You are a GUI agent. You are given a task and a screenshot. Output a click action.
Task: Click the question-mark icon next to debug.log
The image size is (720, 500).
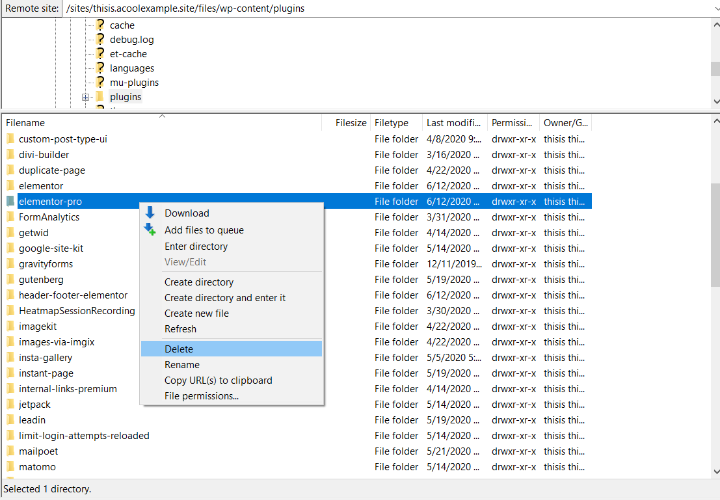[x=99, y=39]
